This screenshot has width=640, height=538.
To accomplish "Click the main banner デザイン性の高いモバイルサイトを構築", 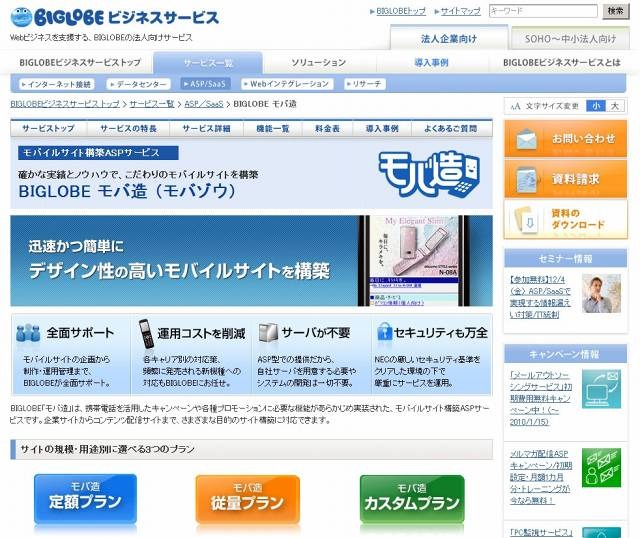I will click(x=251, y=261).
